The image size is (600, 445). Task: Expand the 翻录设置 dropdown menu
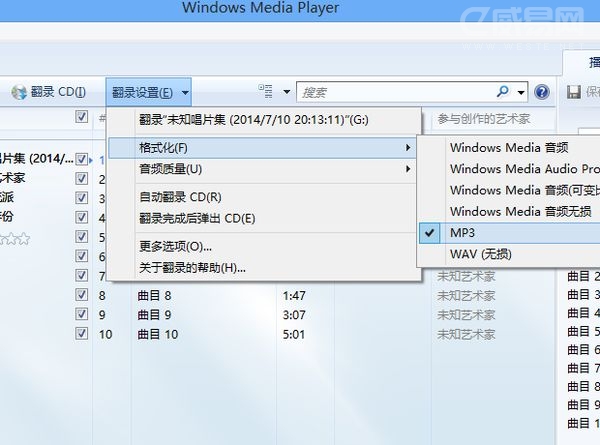coord(148,92)
